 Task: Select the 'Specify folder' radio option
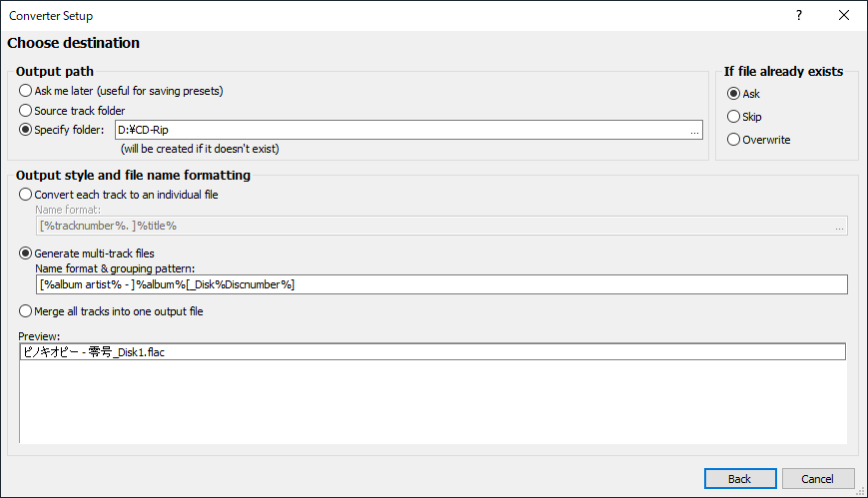click(x=25, y=130)
